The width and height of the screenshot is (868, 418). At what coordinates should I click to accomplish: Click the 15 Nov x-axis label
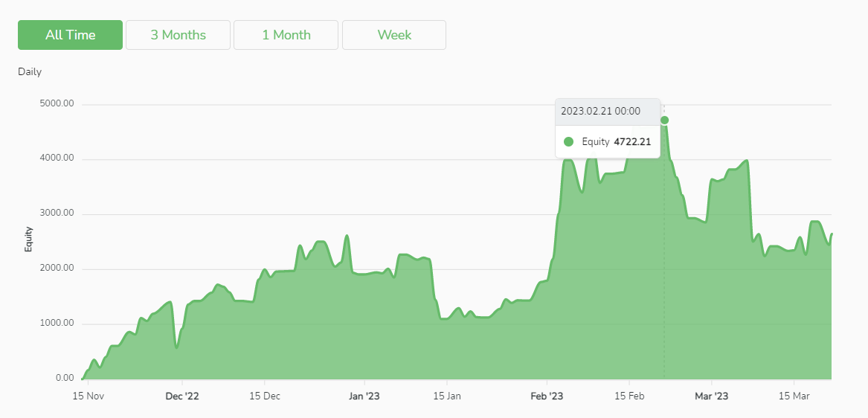coord(88,396)
